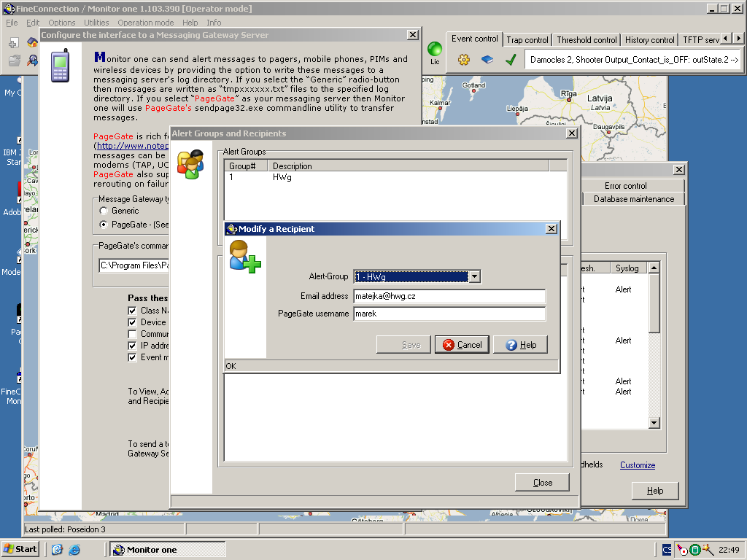Toggle the Device checkbox
The height and width of the screenshot is (560, 747).
(133, 322)
